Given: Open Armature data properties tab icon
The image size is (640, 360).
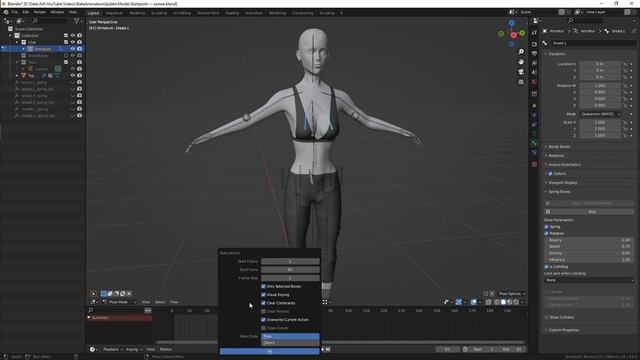Looking at the screenshot, I should click(534, 134).
